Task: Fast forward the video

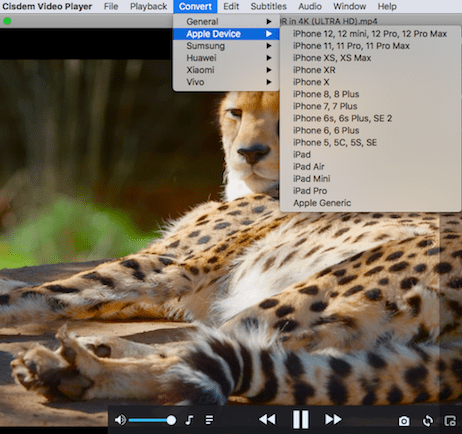Action: (x=333, y=419)
